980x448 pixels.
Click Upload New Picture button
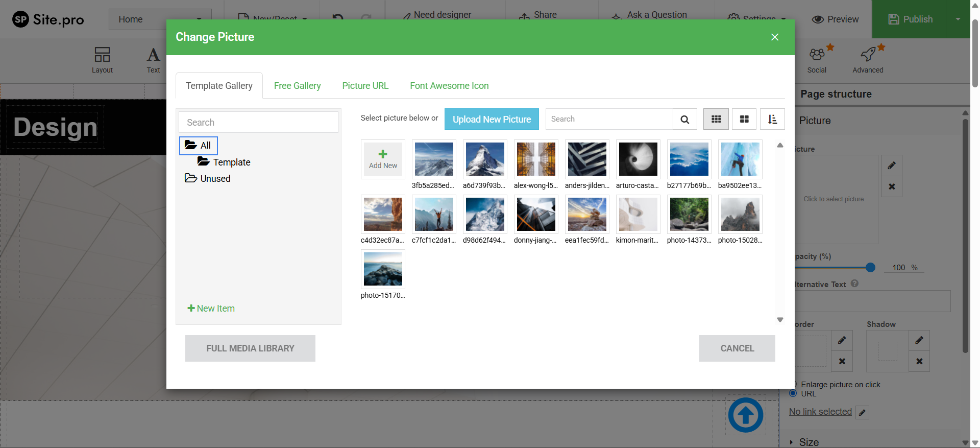coord(492,120)
